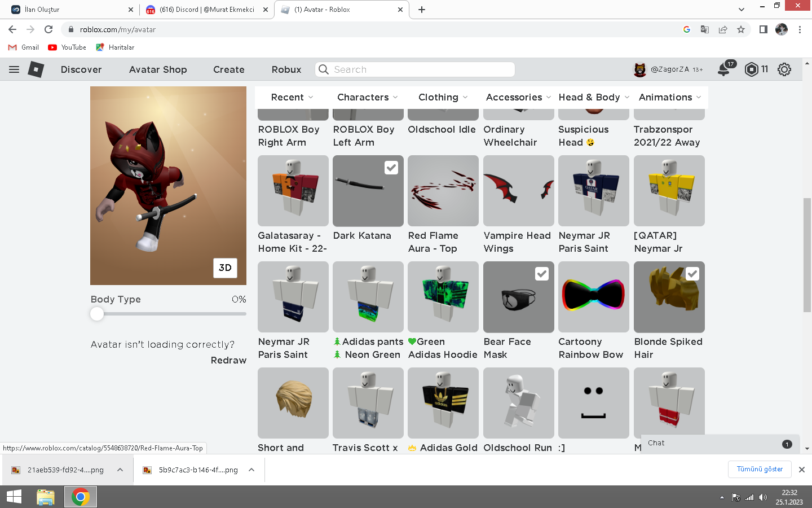Toggle the 3D avatar view button
Image resolution: width=812 pixels, height=508 pixels.
click(225, 268)
